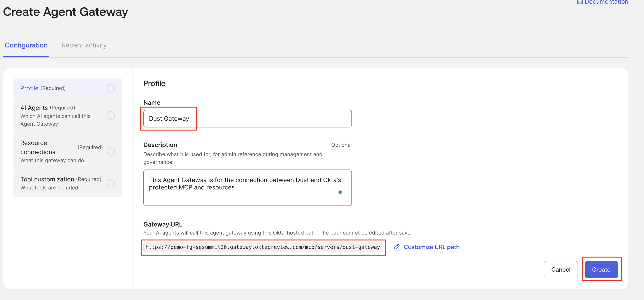Switch to the Recent activity tab
The image size is (644, 300).
click(84, 45)
